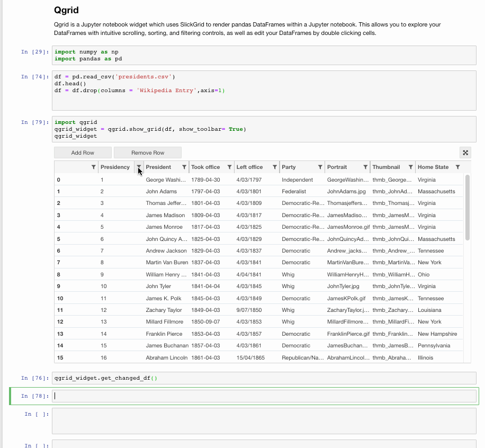Image resolution: width=485 pixels, height=448 pixels.
Task: Open the Left office filter dropdown
Action: pos(273,167)
